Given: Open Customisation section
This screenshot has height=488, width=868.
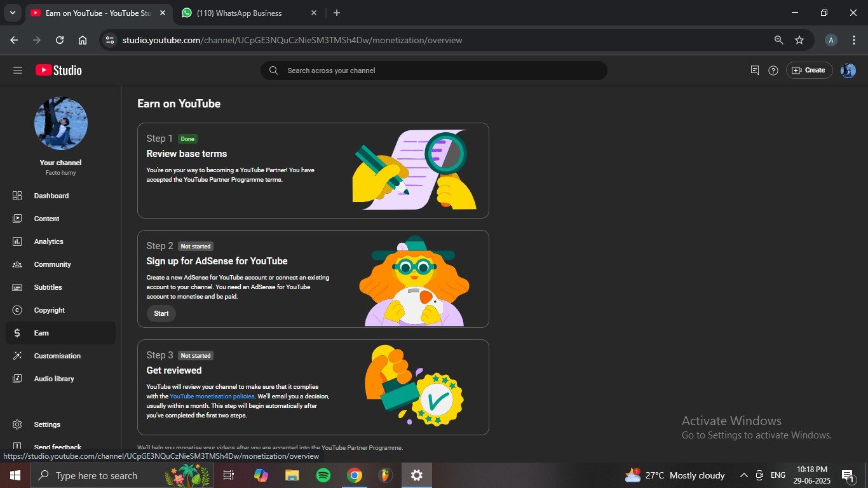Looking at the screenshot, I should point(61,356).
